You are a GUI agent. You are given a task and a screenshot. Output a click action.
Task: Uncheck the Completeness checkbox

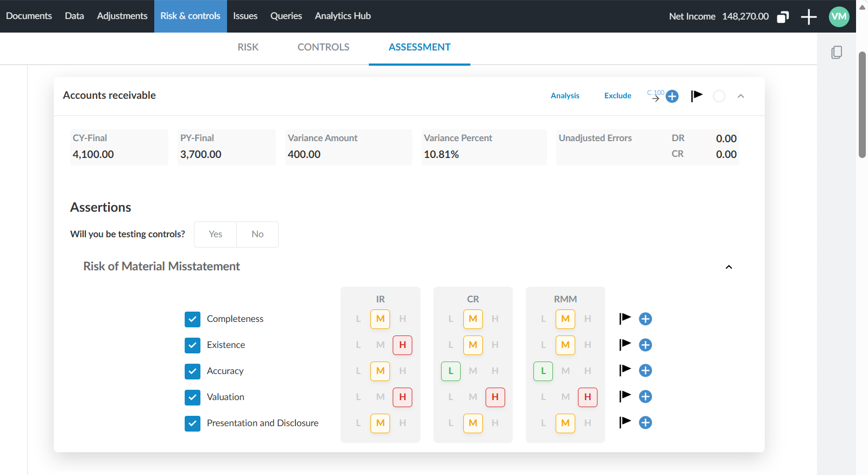point(192,319)
